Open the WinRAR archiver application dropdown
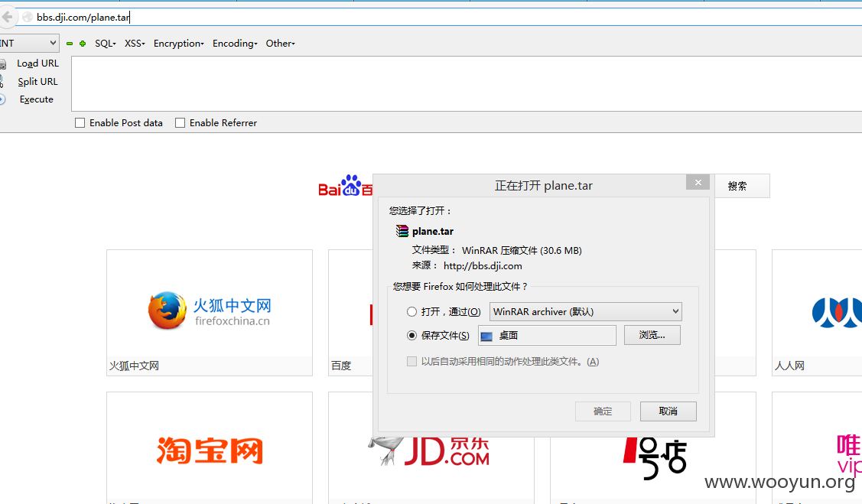Screen dimensions: 862x504 pyautogui.click(x=585, y=311)
